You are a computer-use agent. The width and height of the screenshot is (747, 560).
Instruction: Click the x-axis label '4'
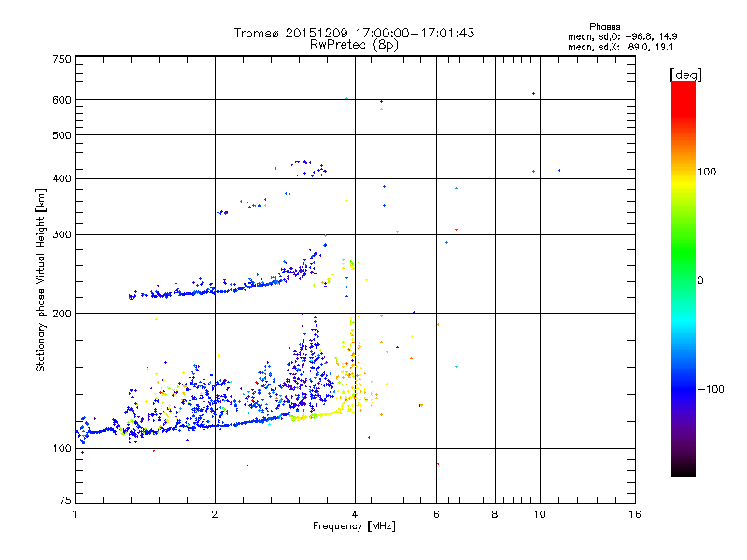pos(355,514)
